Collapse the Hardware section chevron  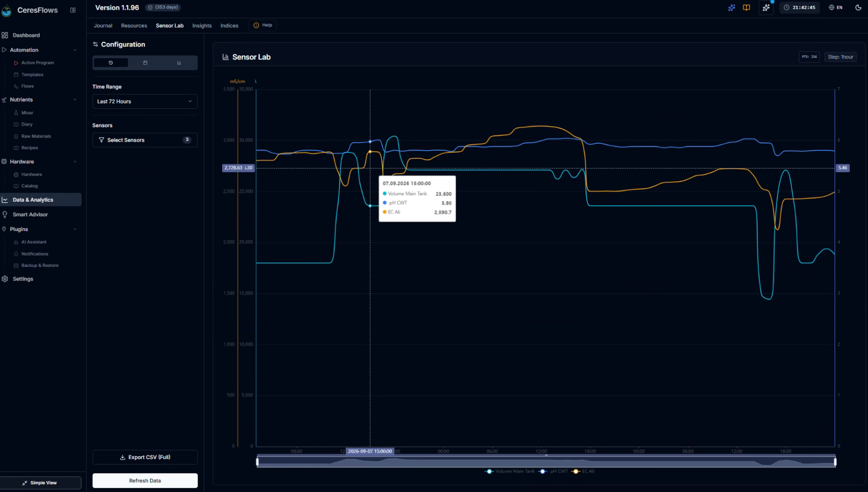tap(75, 161)
